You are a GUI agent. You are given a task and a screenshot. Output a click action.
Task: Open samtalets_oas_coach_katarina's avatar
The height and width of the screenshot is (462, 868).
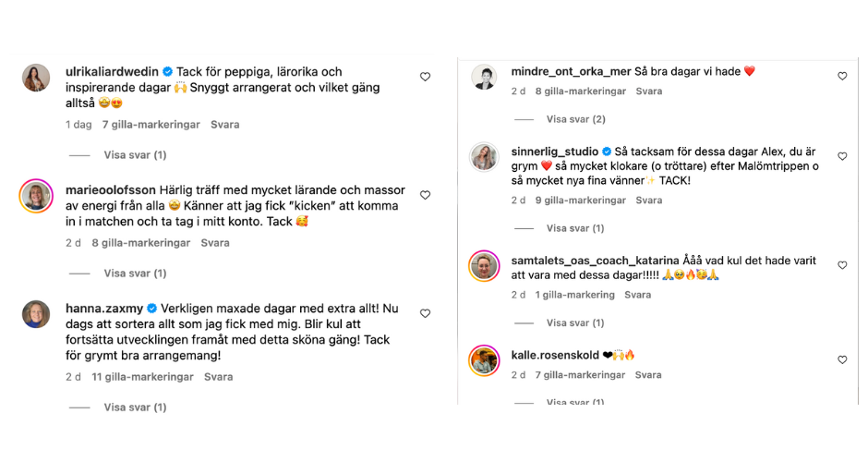click(484, 266)
